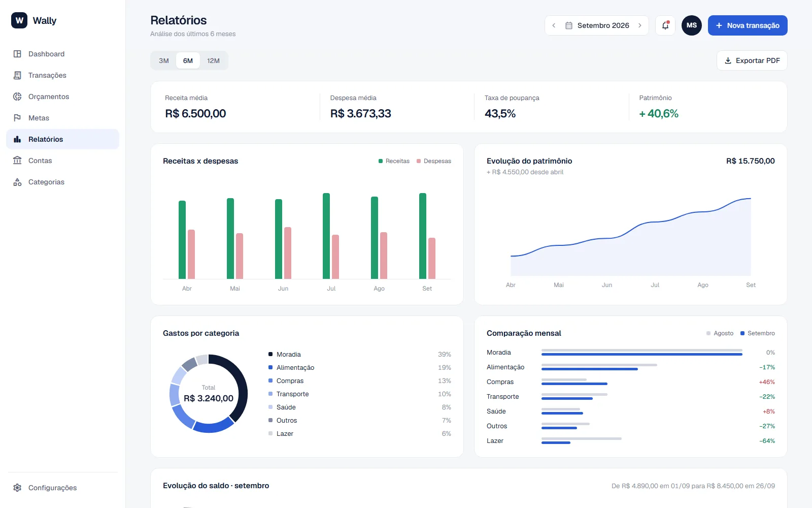812x508 pixels.
Task: Open Transações in the sidebar
Action: 62,75
